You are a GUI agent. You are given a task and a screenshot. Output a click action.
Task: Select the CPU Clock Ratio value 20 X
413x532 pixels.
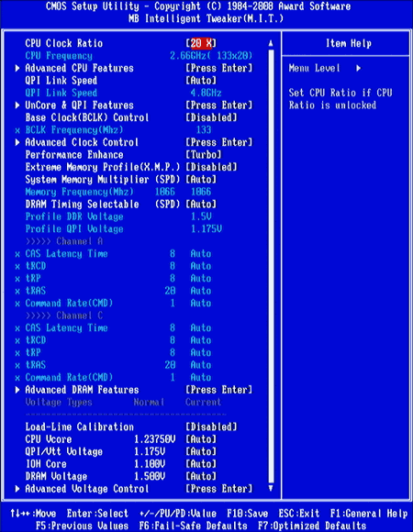(201, 43)
